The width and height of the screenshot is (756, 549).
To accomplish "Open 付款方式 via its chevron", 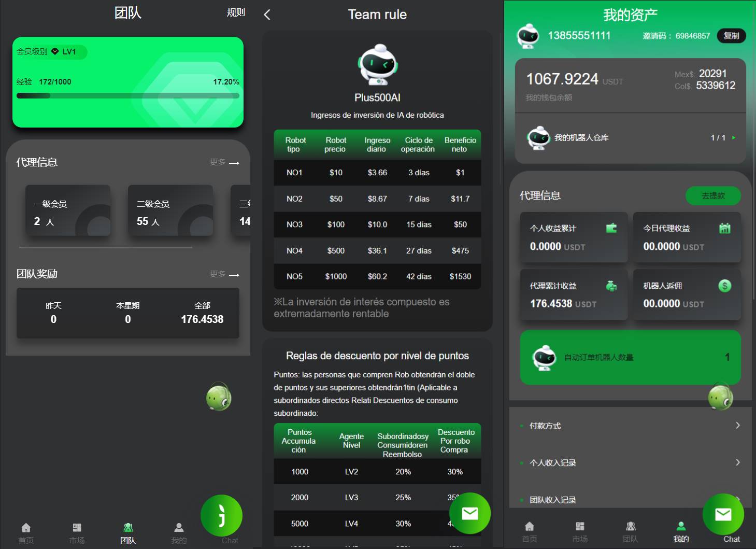I will 738,426.
